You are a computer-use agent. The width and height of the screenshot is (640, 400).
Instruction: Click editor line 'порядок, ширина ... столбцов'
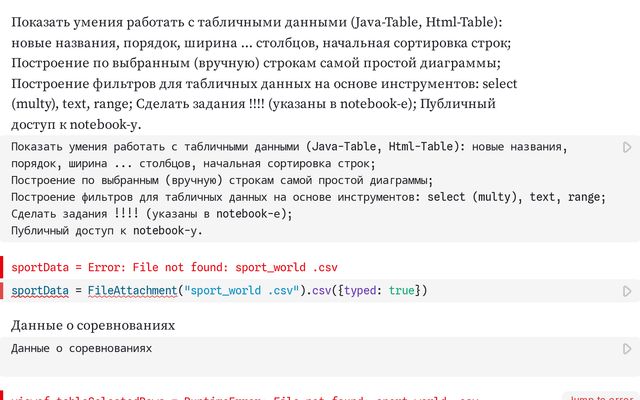coord(193,164)
